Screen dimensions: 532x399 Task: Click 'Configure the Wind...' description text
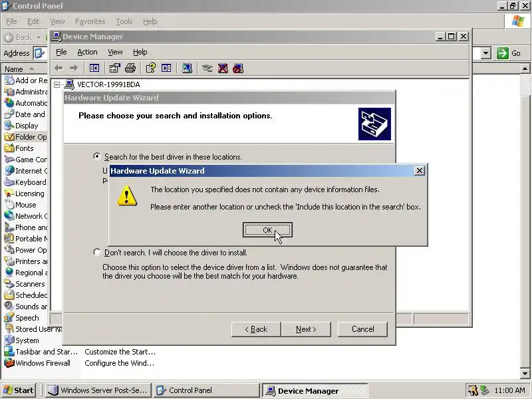click(120, 363)
